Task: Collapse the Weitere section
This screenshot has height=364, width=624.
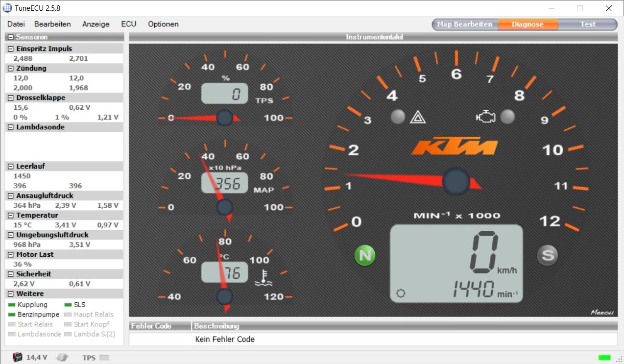Action: (11, 294)
